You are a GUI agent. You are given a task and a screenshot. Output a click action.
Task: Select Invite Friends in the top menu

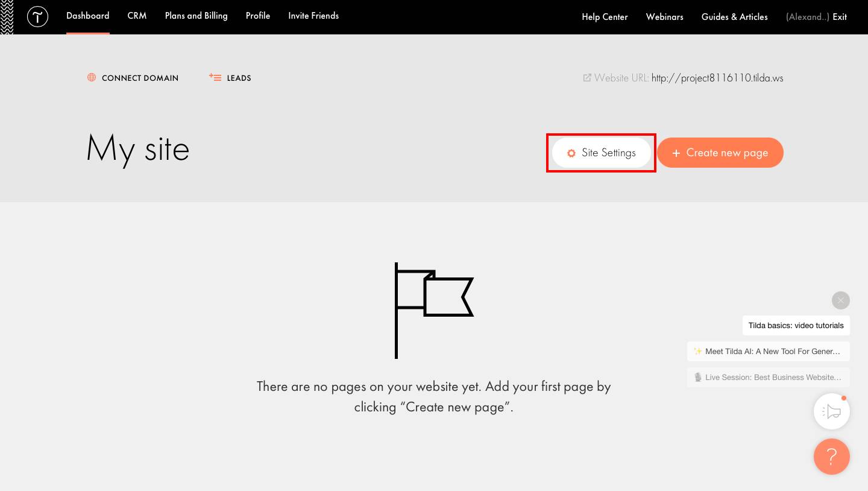coord(313,16)
